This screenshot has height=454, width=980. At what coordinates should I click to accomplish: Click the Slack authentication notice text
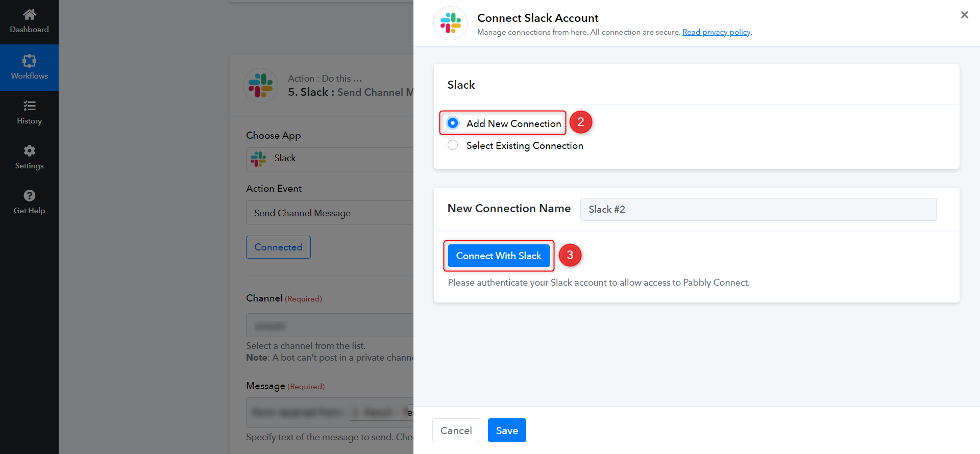pyautogui.click(x=599, y=283)
